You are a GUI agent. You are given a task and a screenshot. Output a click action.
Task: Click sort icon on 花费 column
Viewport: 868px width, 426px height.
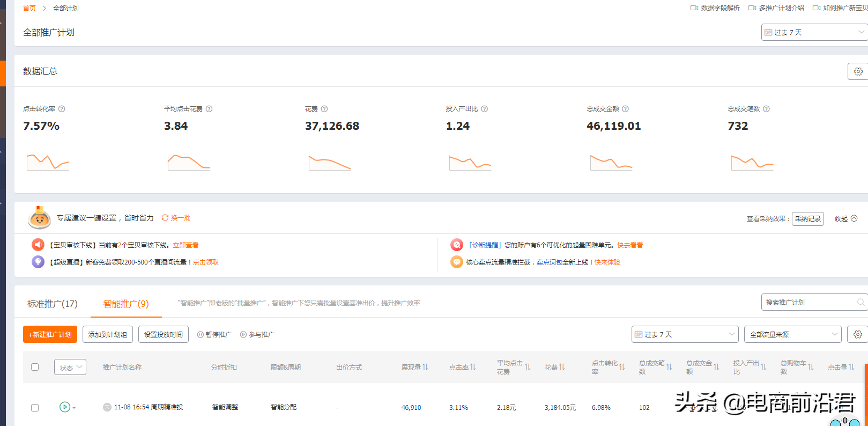click(562, 367)
